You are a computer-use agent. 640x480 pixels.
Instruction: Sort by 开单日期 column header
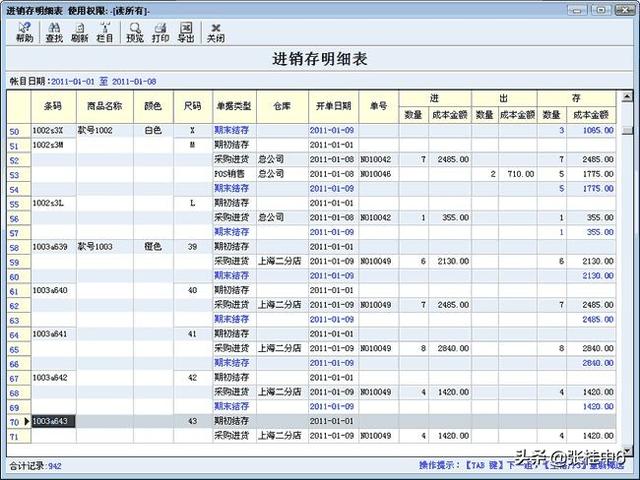[333, 107]
